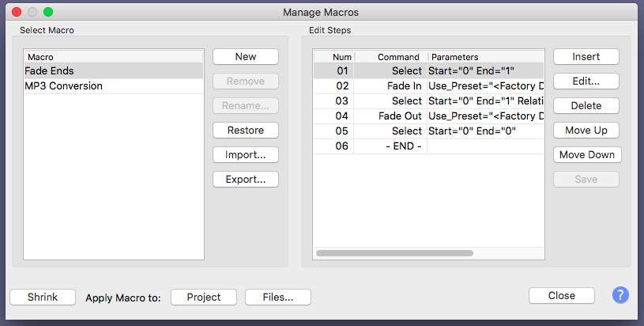
Task: Apply the macro to Project
Action: coord(204,297)
